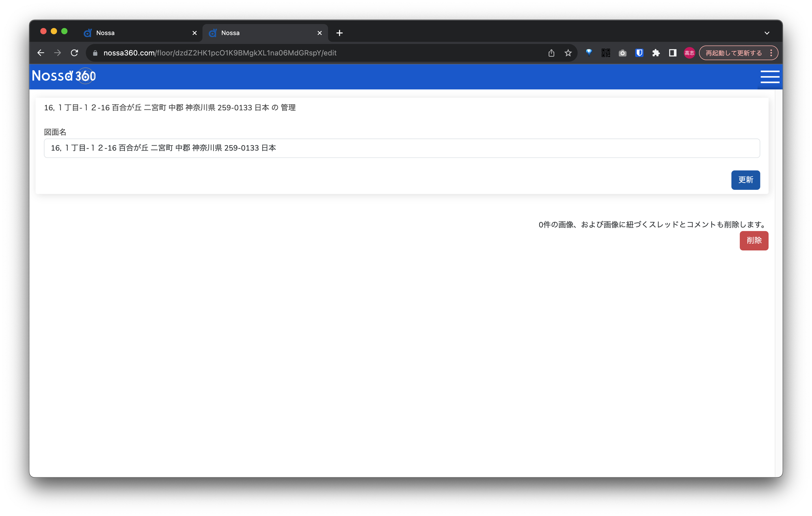Click the Nossa 360 logo
Screen dimensions: 812x516
tap(64, 76)
